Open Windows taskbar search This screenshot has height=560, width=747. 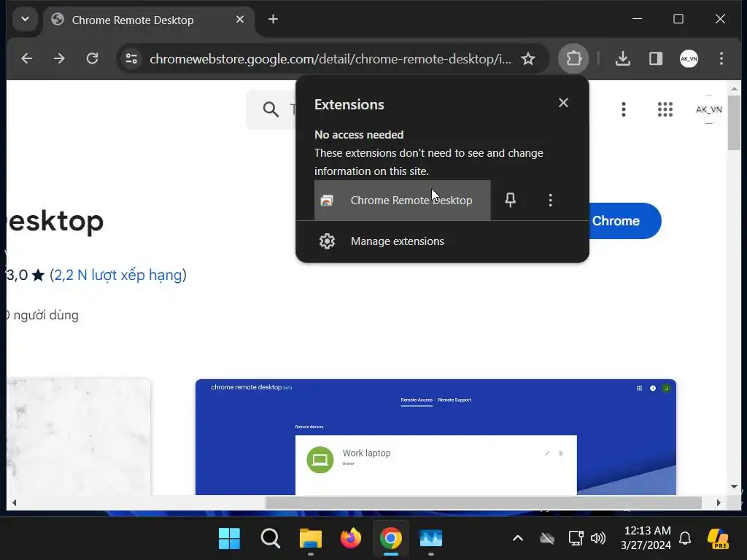(270, 539)
